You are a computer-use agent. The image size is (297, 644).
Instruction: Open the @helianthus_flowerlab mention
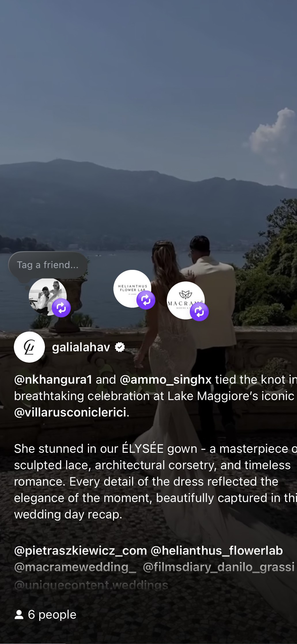tap(217, 551)
